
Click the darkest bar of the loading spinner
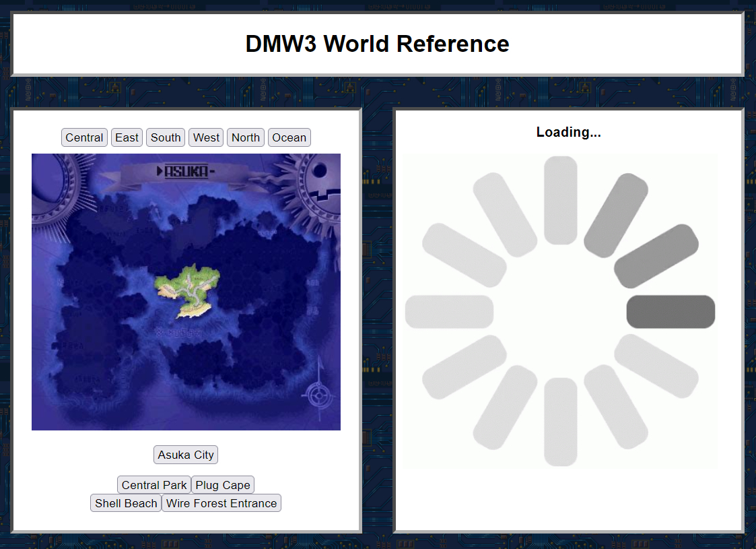click(x=671, y=312)
